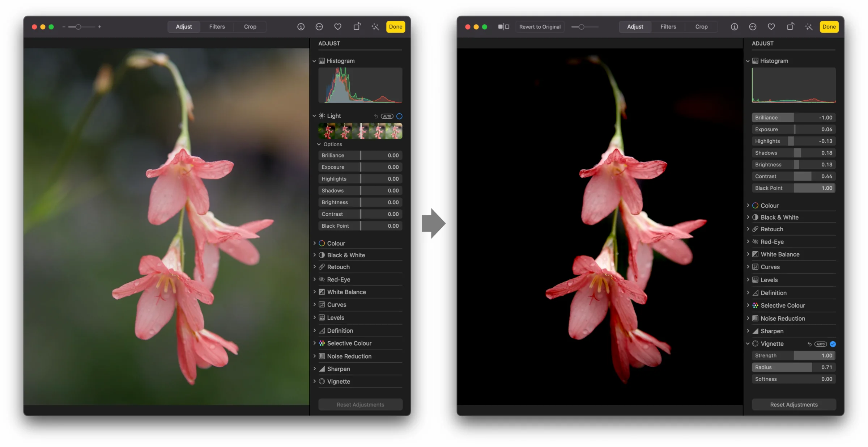Rotate the photo in right window toolbar
The height and width of the screenshot is (447, 868).
pos(790,26)
